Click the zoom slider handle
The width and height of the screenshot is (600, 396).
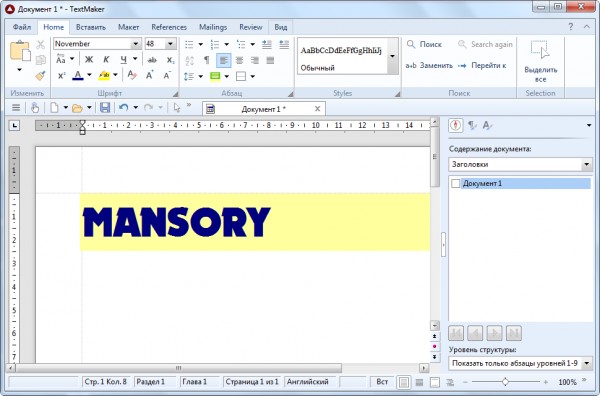pyautogui.click(x=505, y=382)
